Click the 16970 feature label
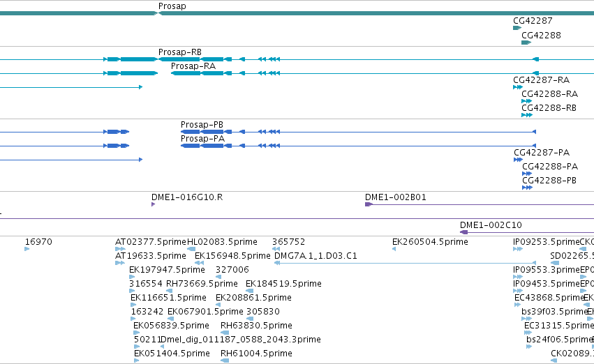Image resolution: width=594 pixels, height=364 pixels. 38,242
